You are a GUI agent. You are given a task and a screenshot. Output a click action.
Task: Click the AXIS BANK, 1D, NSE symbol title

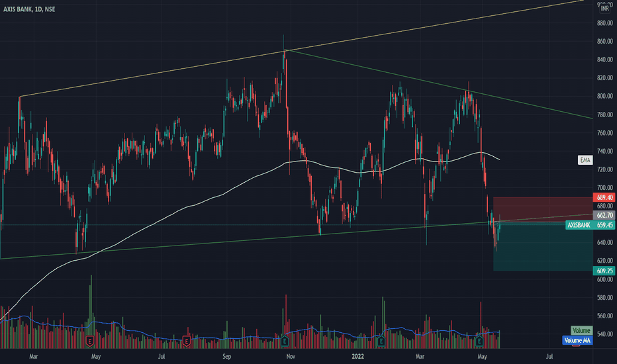(29, 9)
